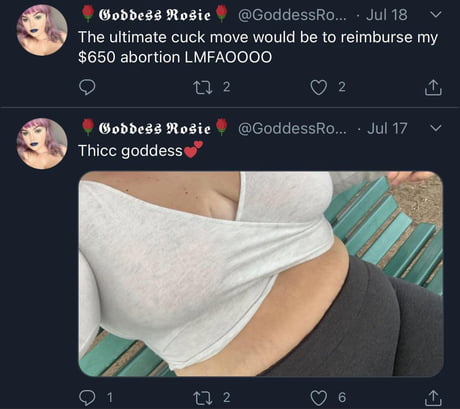This screenshot has width=460, height=409.
Task: Open @GoddessRo handle on first tweet
Action: pos(292,15)
